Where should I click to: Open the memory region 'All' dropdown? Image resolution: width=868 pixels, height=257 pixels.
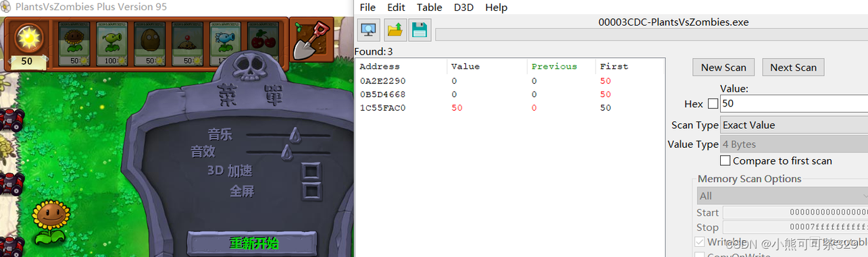782,196
